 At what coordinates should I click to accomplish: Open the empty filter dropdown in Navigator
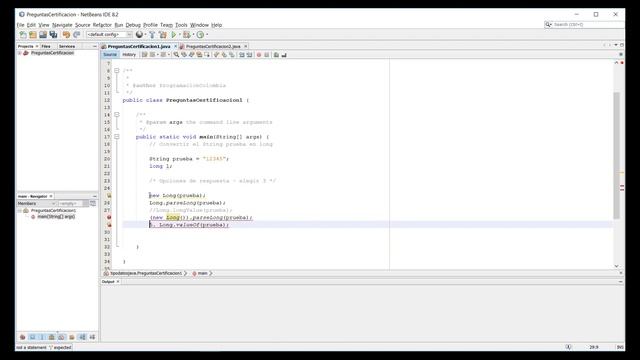[x=73, y=203]
